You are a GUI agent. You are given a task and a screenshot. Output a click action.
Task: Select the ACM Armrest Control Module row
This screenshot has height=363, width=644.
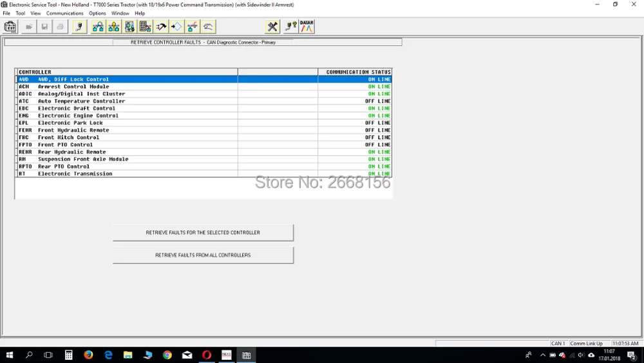204,87
